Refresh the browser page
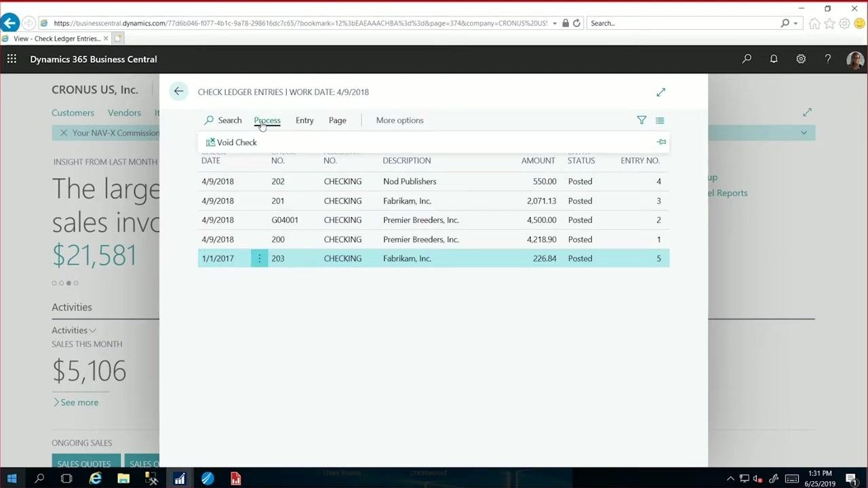This screenshot has height=488, width=868. pos(576,23)
